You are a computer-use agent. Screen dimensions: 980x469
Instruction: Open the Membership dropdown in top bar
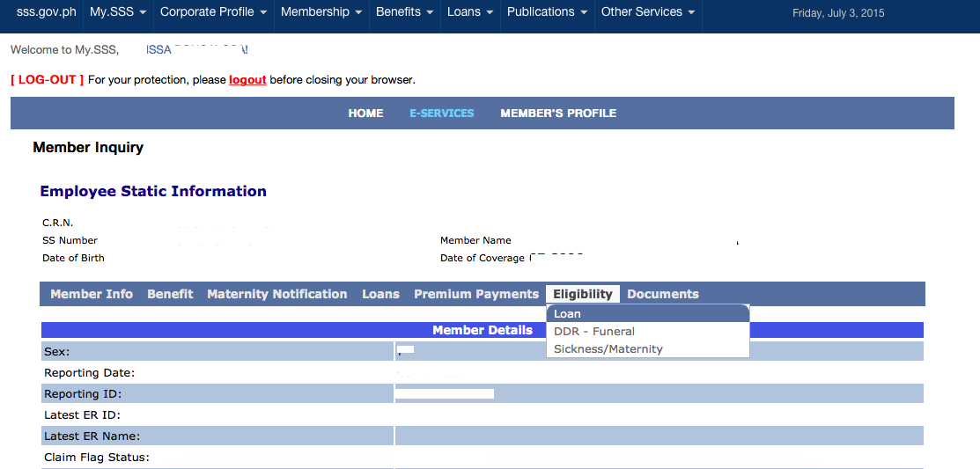click(321, 12)
